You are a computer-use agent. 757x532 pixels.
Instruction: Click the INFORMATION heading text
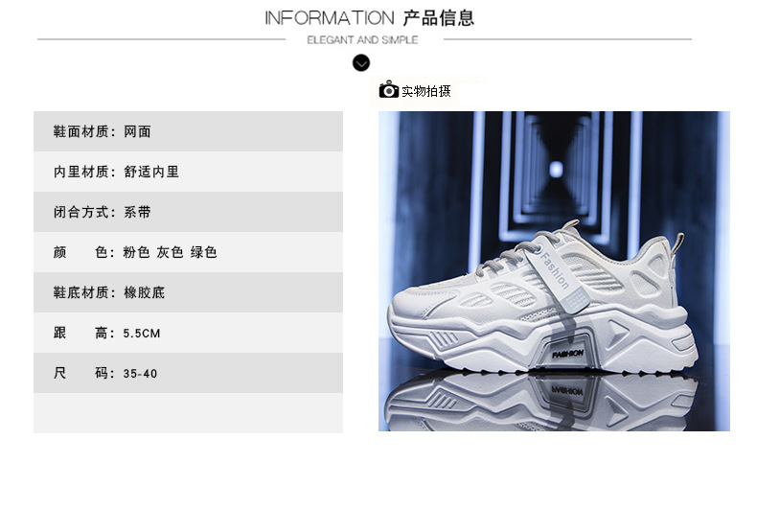pyautogui.click(x=330, y=18)
